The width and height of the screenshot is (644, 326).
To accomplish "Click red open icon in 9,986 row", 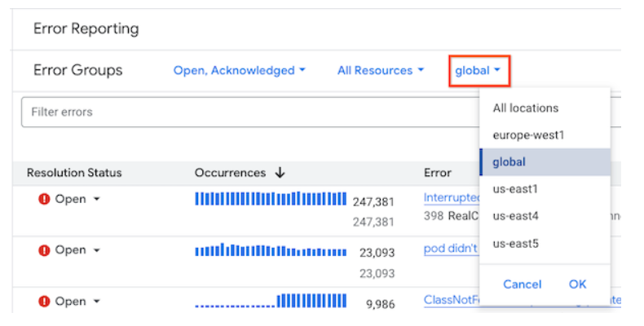I will (44, 302).
